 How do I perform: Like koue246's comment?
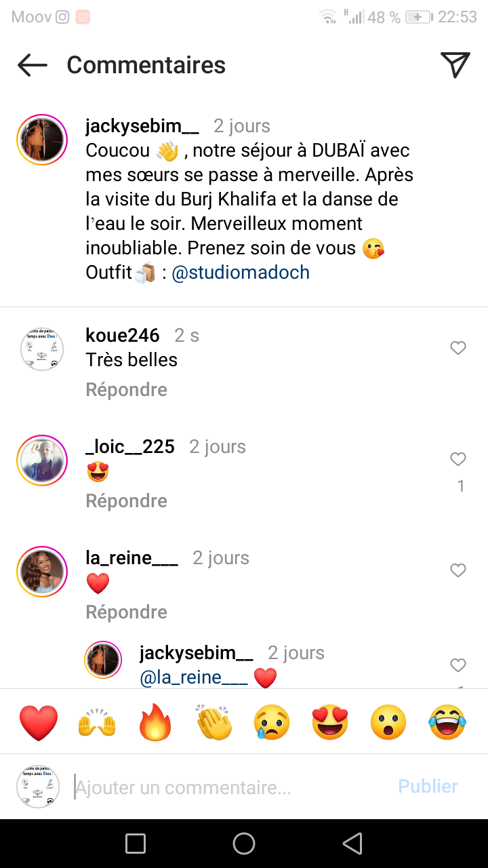pos(458,348)
